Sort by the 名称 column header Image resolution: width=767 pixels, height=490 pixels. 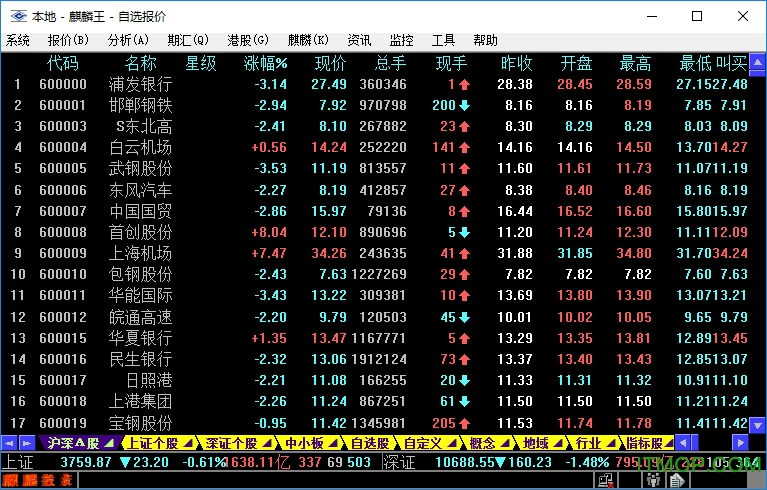pos(140,63)
